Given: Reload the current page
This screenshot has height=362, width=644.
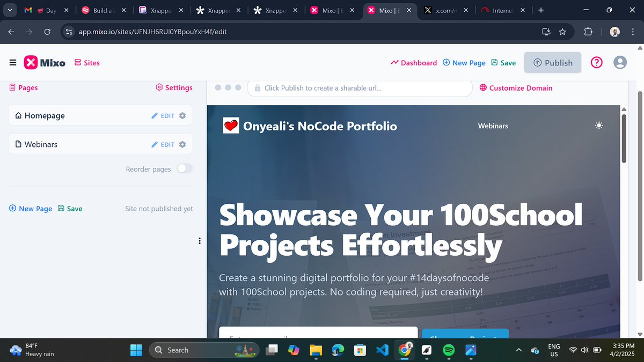Looking at the screenshot, I should (47, 32).
